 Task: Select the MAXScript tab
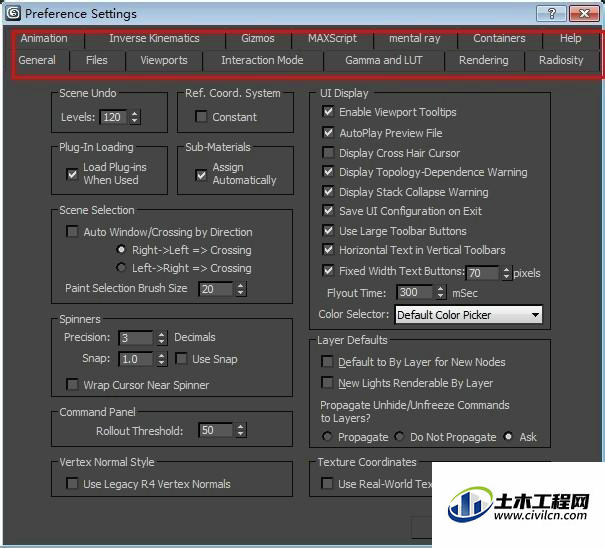click(x=332, y=39)
